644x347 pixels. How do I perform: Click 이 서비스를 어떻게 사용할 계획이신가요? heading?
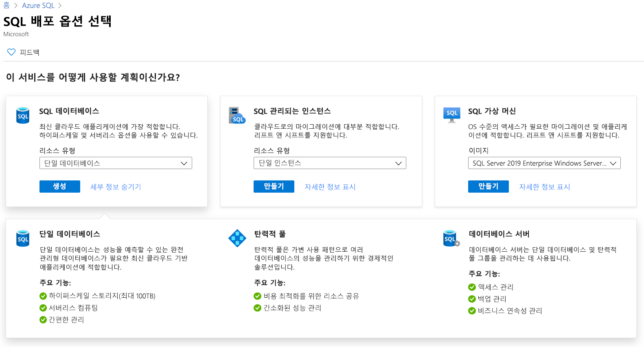click(93, 77)
